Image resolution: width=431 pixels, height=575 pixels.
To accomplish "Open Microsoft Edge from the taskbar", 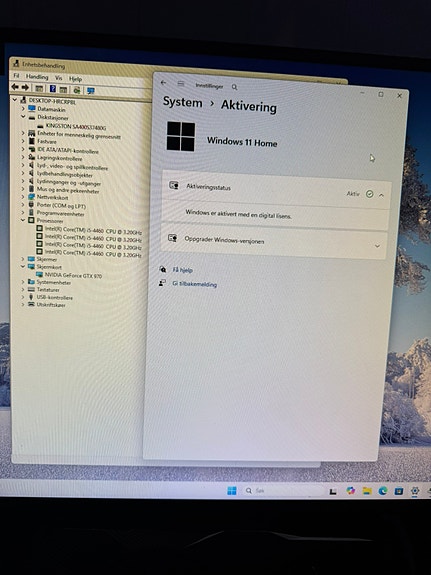I will tap(383, 491).
